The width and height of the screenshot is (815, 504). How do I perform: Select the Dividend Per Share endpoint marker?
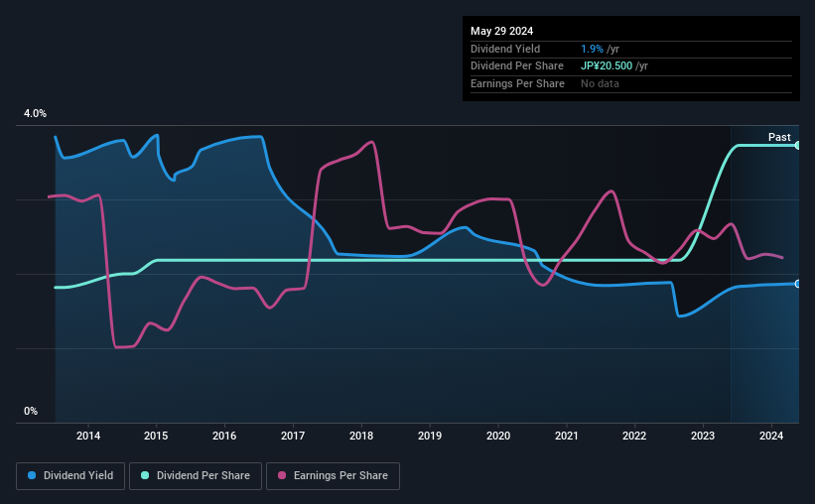798,146
